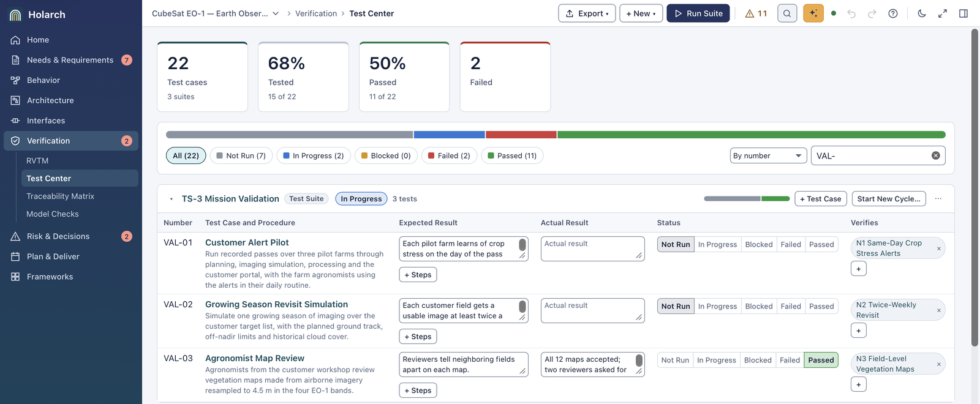Clear the VAL- filter text field
The height and width of the screenshot is (404, 980).
tap(936, 155)
